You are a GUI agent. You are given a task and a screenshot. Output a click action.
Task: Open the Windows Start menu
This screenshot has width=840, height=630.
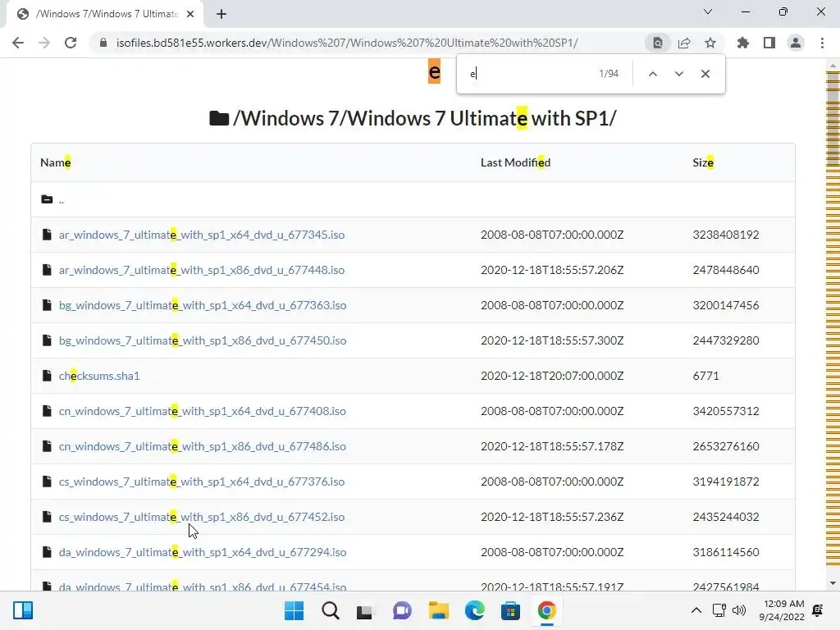[294, 610]
